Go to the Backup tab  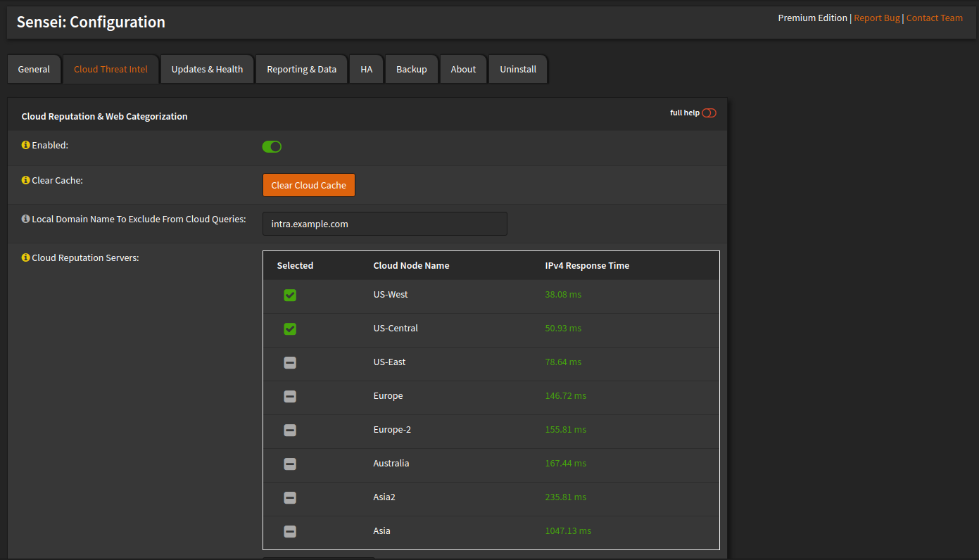[x=411, y=70]
